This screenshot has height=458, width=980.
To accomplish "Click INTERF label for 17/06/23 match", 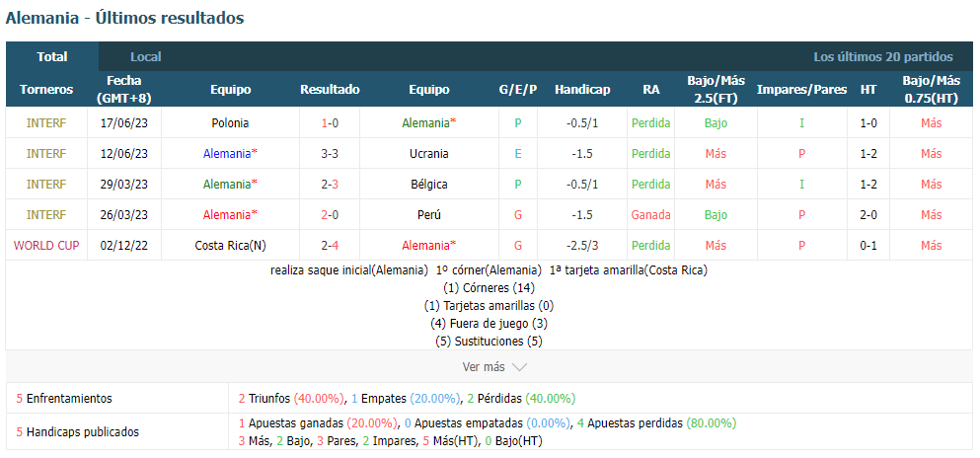I will (x=46, y=123).
